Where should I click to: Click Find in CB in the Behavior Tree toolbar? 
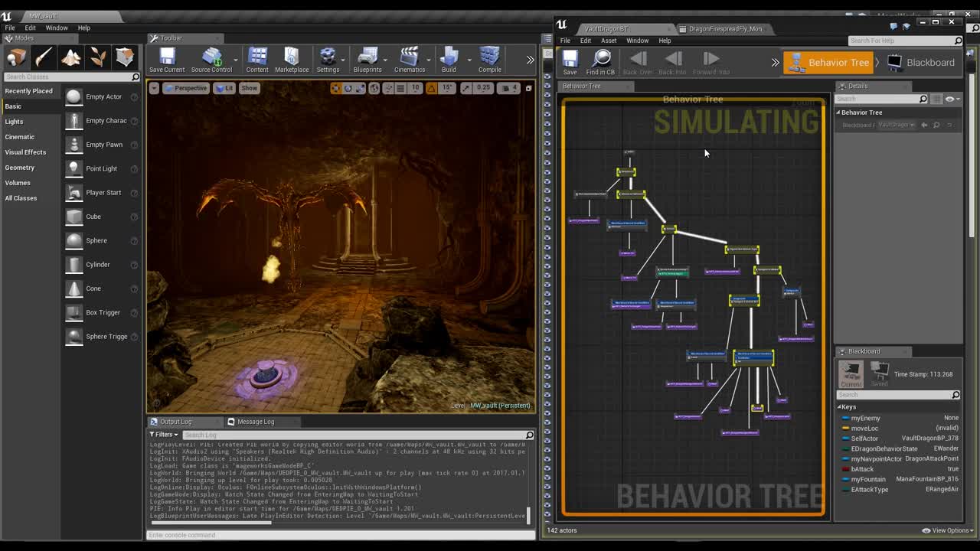(x=601, y=61)
